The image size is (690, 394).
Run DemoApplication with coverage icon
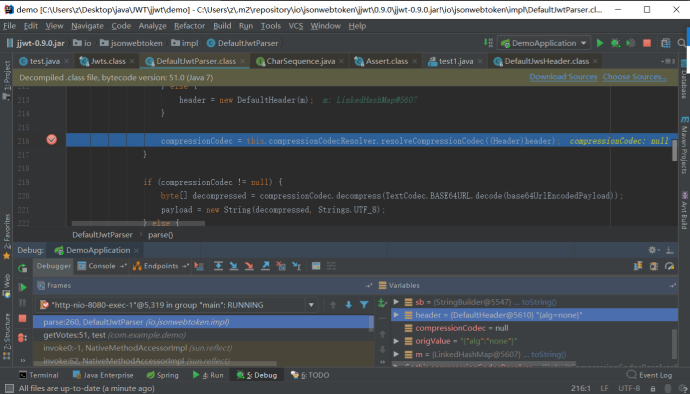click(x=631, y=43)
